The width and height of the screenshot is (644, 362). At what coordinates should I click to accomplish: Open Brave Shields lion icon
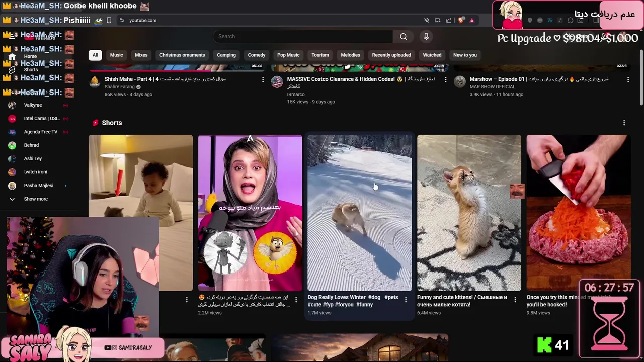[461, 20]
